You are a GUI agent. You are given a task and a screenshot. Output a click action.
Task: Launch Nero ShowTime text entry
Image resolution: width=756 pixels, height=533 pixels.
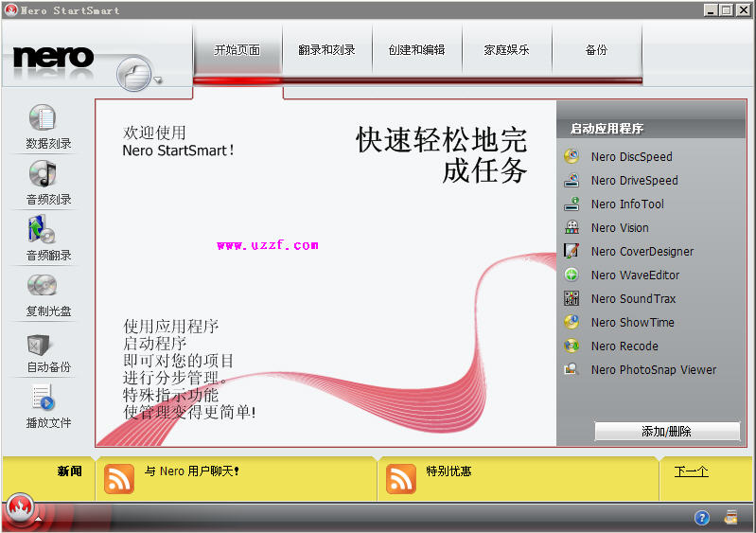pos(633,322)
